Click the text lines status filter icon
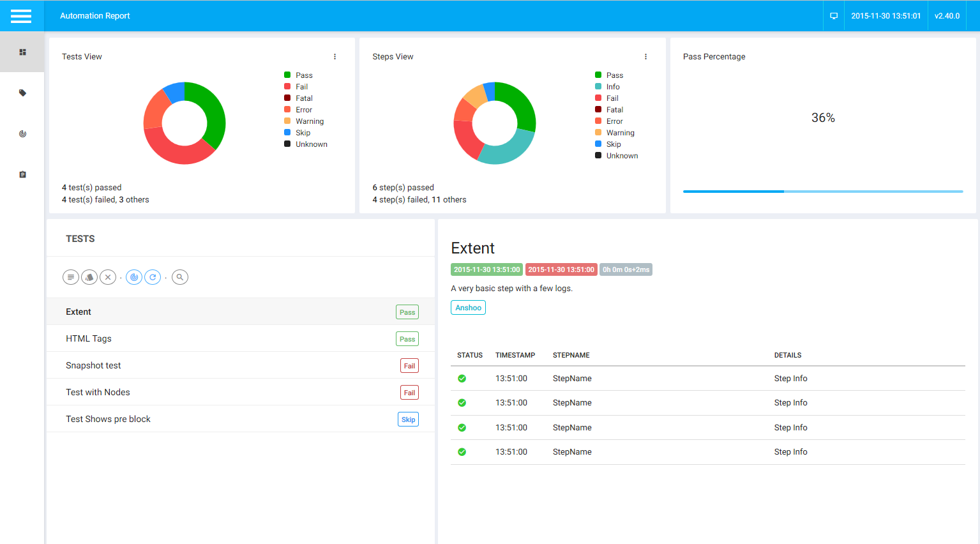980x544 pixels. click(x=71, y=277)
